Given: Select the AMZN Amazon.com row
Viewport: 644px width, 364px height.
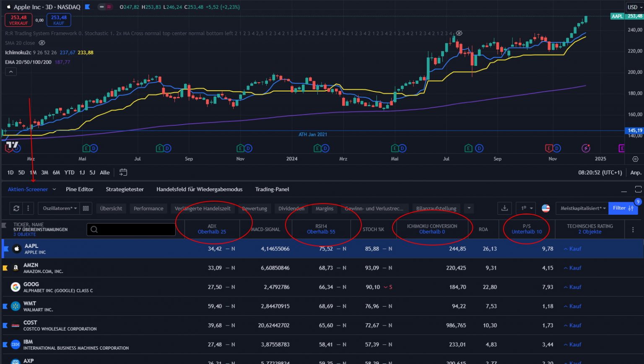Looking at the screenshot, I should [322, 268].
